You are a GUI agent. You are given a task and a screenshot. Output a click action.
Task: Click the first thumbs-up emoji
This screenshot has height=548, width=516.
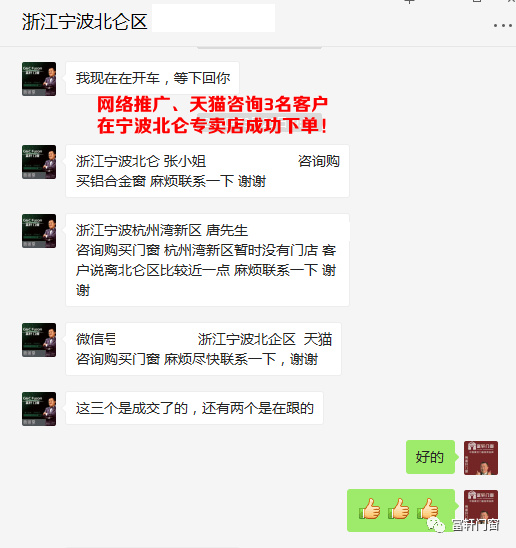[370, 509]
